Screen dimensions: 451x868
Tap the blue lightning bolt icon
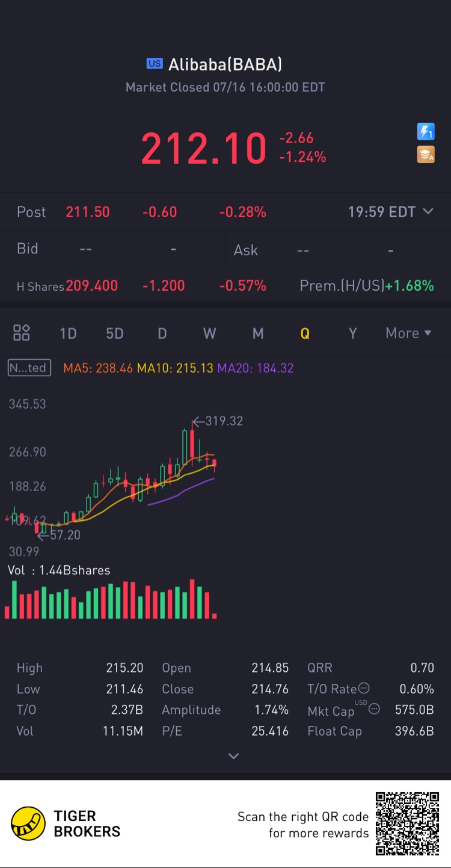[426, 132]
